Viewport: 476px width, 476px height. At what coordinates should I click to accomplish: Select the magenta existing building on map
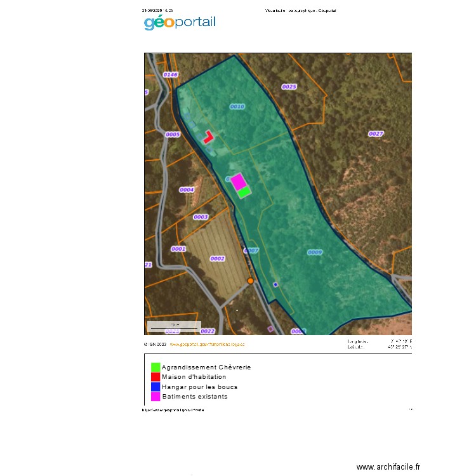(x=238, y=182)
